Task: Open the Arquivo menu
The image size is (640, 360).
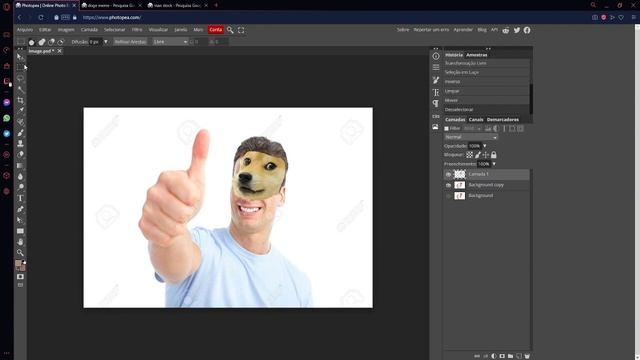Action: (x=25, y=30)
